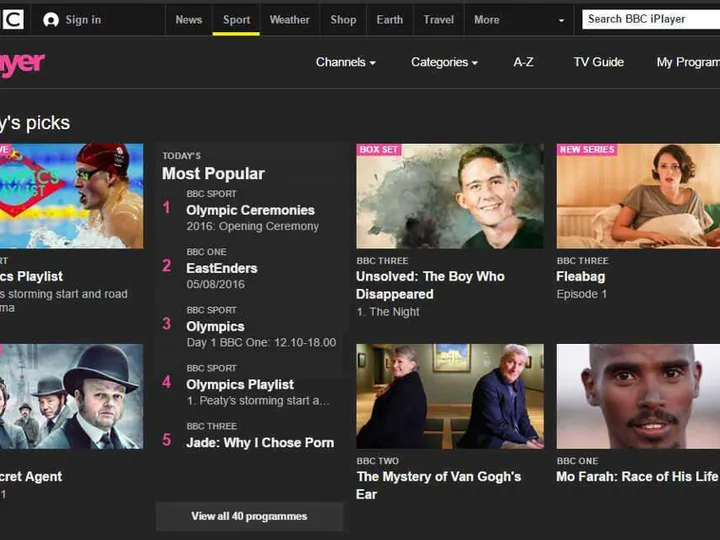Open the Earth tab
The image size is (720, 540).
coord(389,20)
